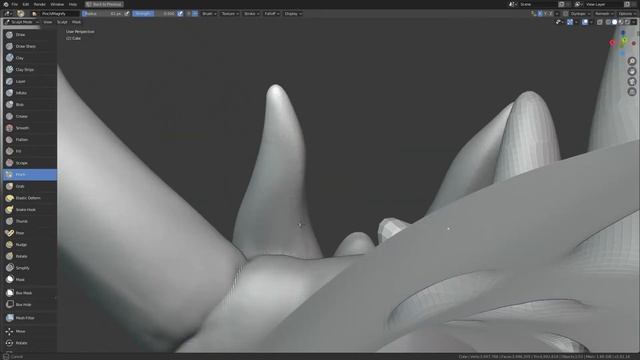Open the Sculpt Mode dropdown

pos(21,22)
